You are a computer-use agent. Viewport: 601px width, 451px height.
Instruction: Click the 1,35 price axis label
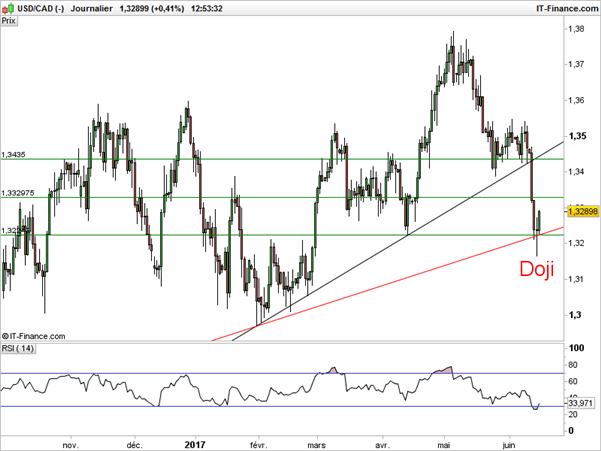[x=577, y=136]
